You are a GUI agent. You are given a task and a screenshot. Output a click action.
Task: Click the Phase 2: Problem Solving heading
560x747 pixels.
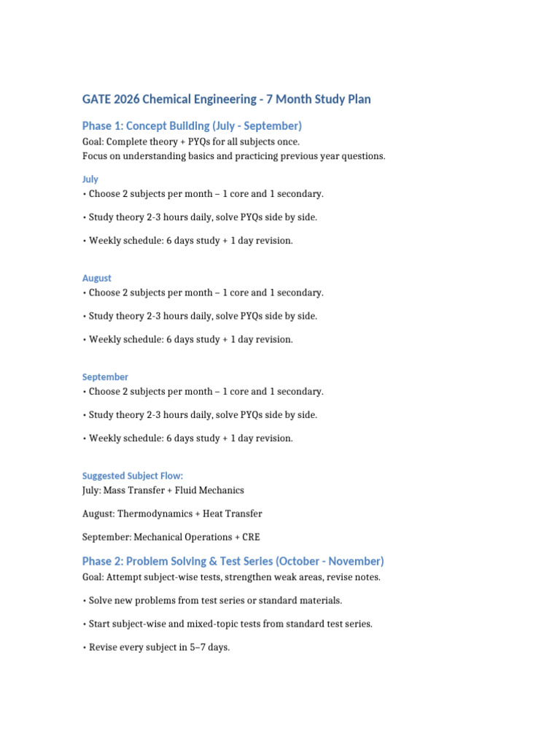[x=233, y=561]
